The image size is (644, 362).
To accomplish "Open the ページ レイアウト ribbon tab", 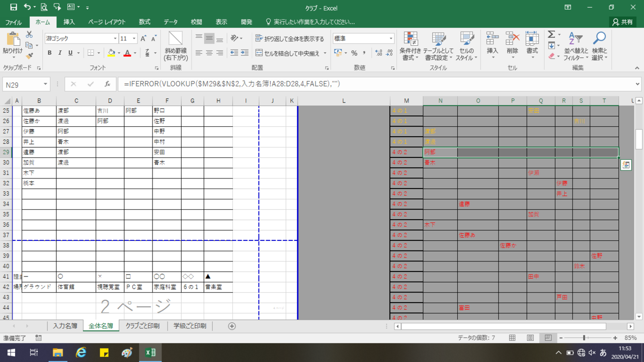I will click(107, 22).
